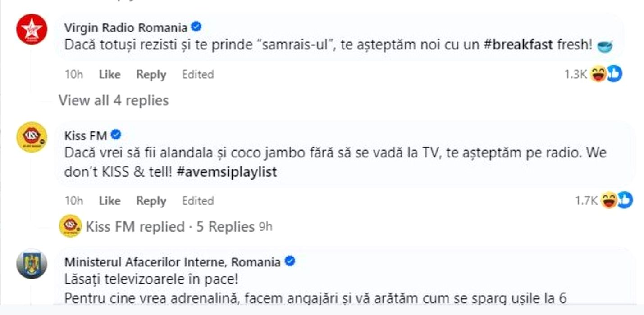Reply to the Kiss FM comment
Viewport: 644px width, 315px height.
[151, 200]
